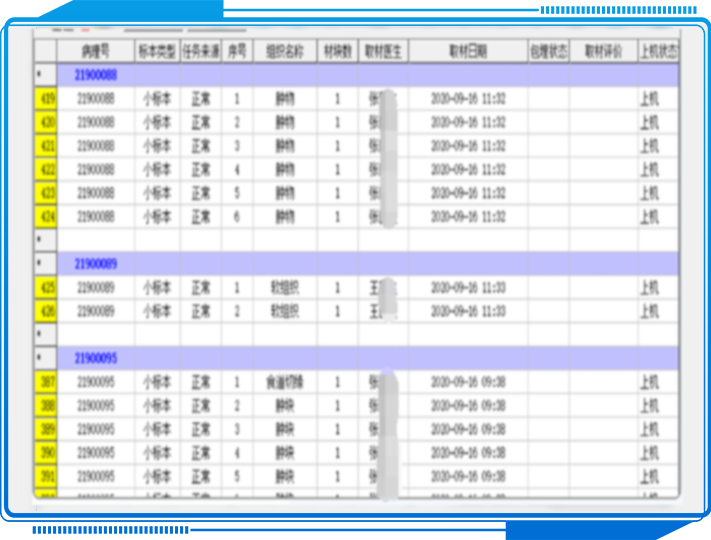Select row number 419 yellow indicator
711x540 pixels.
pos(46,99)
